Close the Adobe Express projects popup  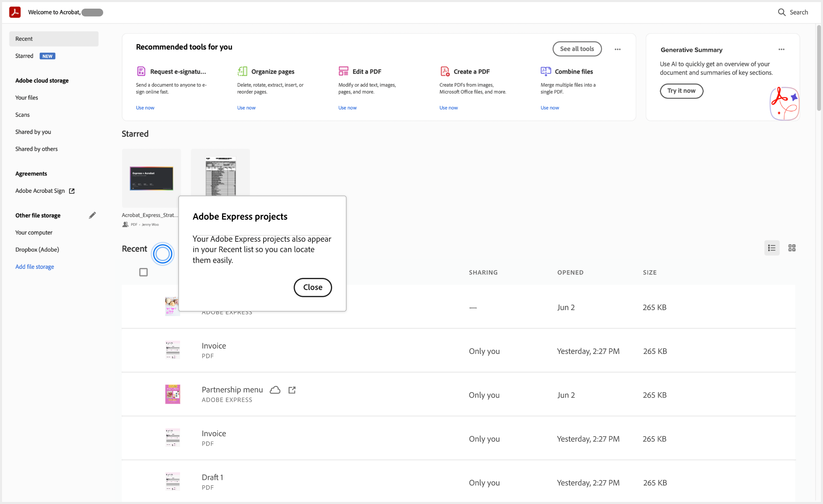pyautogui.click(x=312, y=287)
